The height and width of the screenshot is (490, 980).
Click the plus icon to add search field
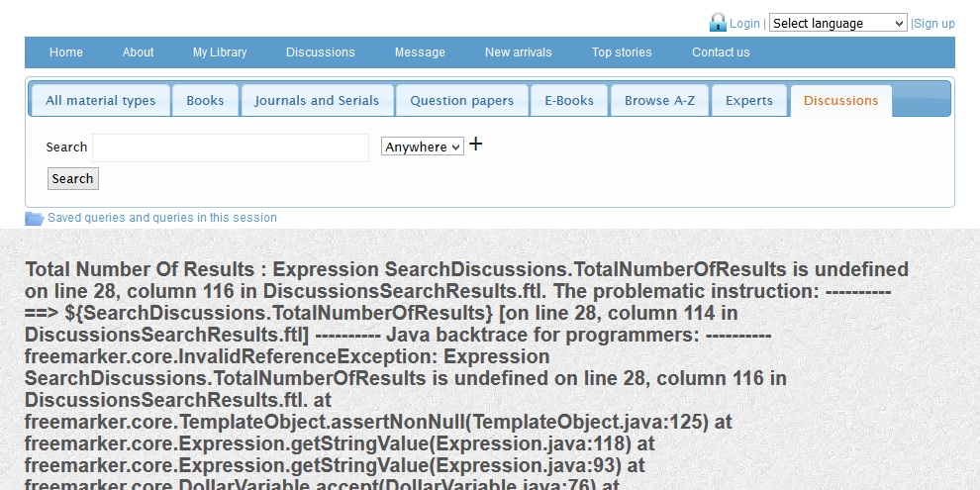[x=476, y=145]
